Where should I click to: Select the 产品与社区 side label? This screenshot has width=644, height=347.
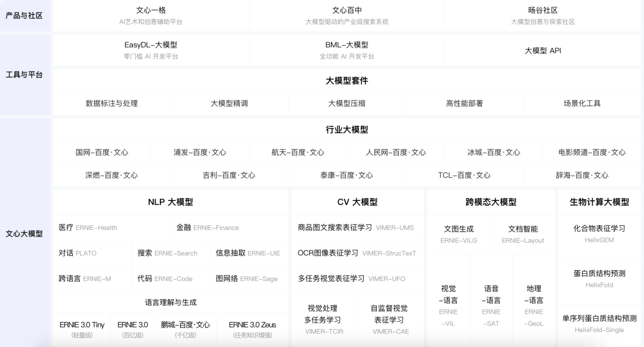coord(24,16)
